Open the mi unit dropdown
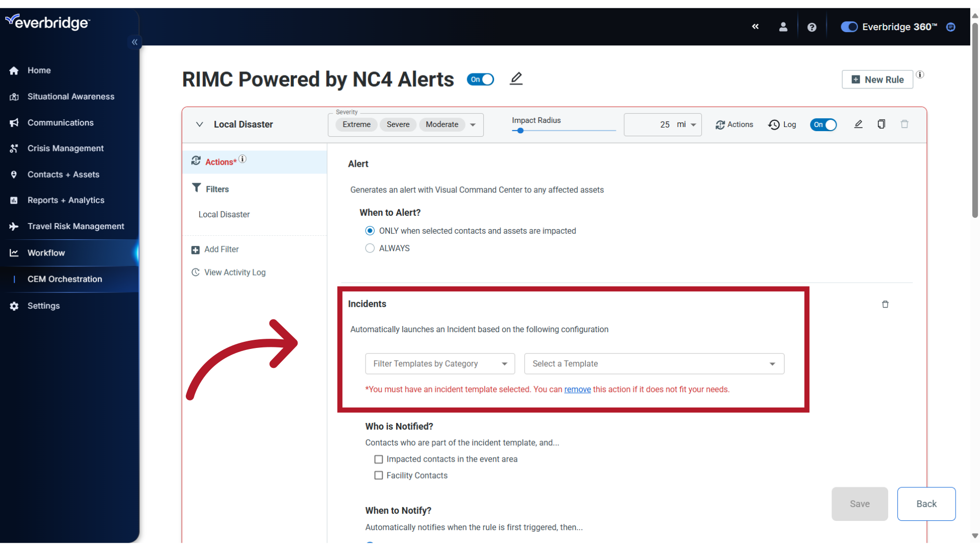 687,124
